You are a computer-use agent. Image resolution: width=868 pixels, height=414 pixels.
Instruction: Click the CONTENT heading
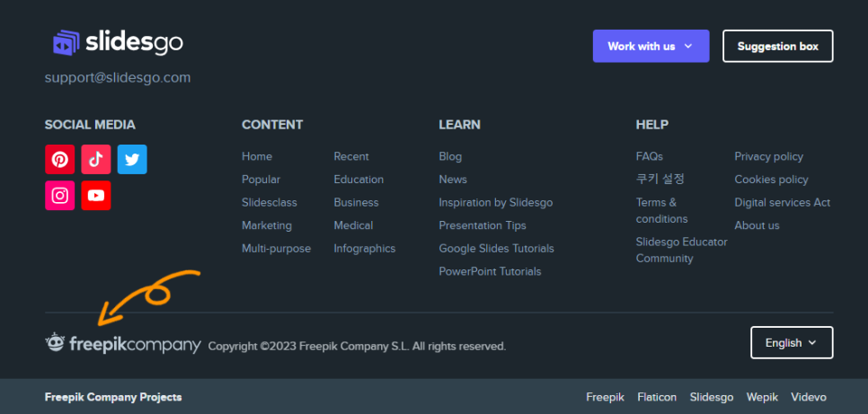(272, 125)
